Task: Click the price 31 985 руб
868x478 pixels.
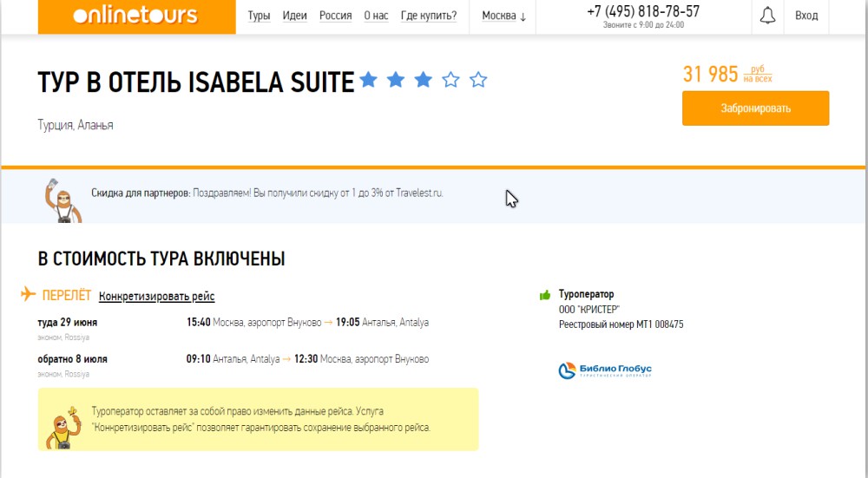Action: coord(727,74)
